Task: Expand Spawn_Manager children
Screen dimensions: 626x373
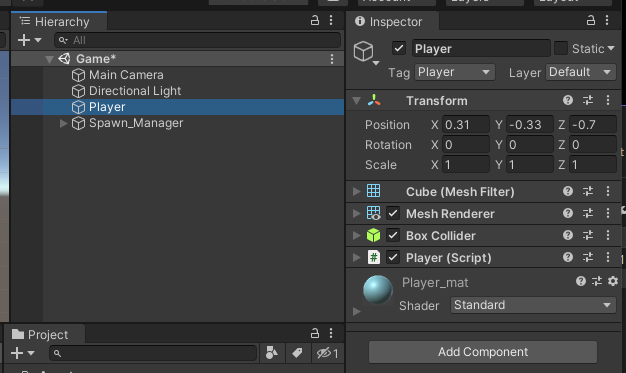Action: [63, 123]
